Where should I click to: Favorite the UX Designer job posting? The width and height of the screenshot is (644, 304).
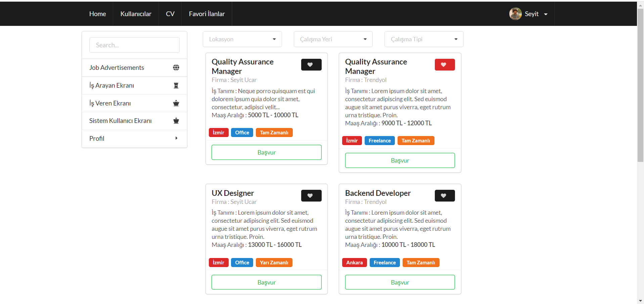(311, 196)
